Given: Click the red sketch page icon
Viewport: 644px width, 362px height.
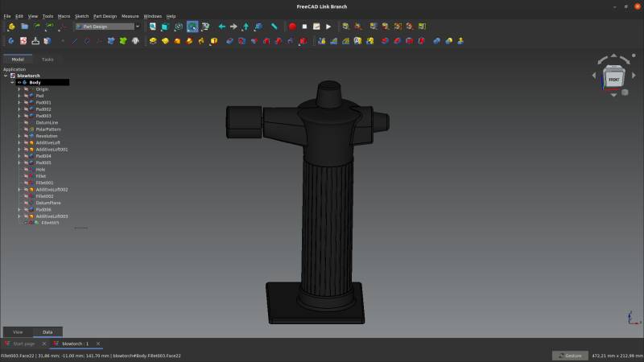Looking at the screenshot, I should point(23,41).
